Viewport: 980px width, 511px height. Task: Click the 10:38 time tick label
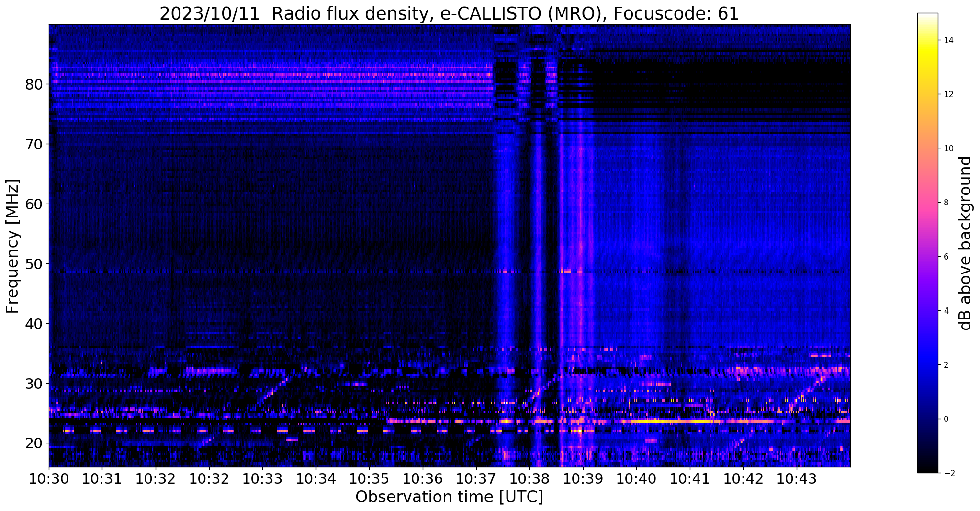point(529,478)
